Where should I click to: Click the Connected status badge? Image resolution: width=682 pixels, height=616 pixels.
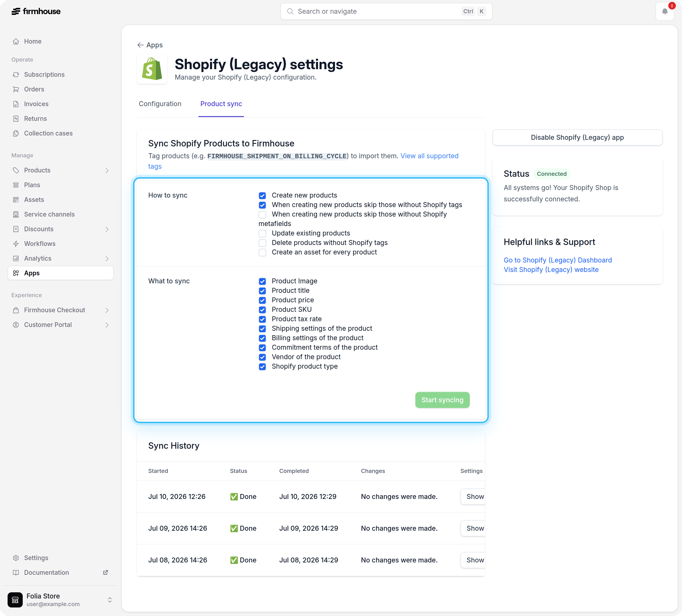tap(552, 174)
